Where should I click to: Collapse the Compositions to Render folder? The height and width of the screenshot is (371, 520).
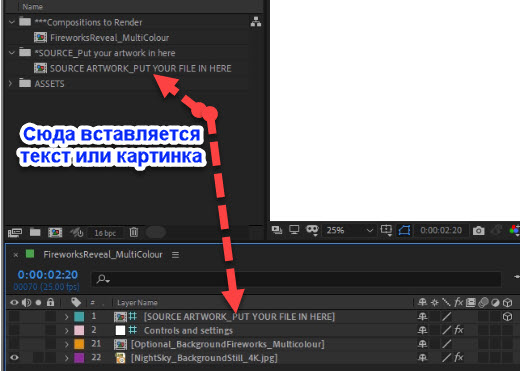[x=12, y=22]
